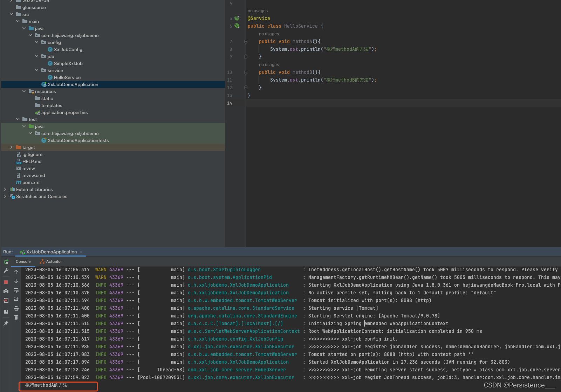Click com.xxl.job.core.server.EmbedServer in console
Screen dimensions: 561x392
[x=237, y=370]
